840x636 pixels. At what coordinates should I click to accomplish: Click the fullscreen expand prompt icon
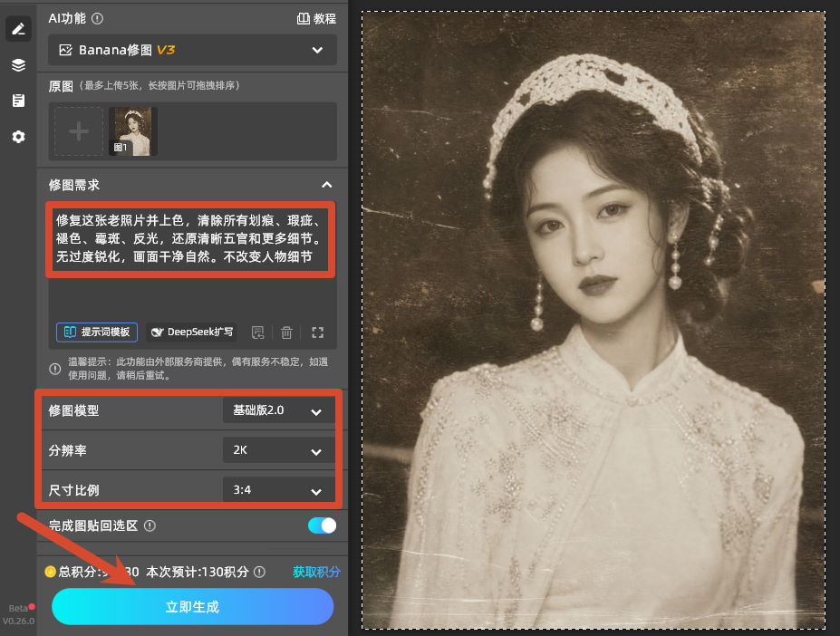point(318,332)
